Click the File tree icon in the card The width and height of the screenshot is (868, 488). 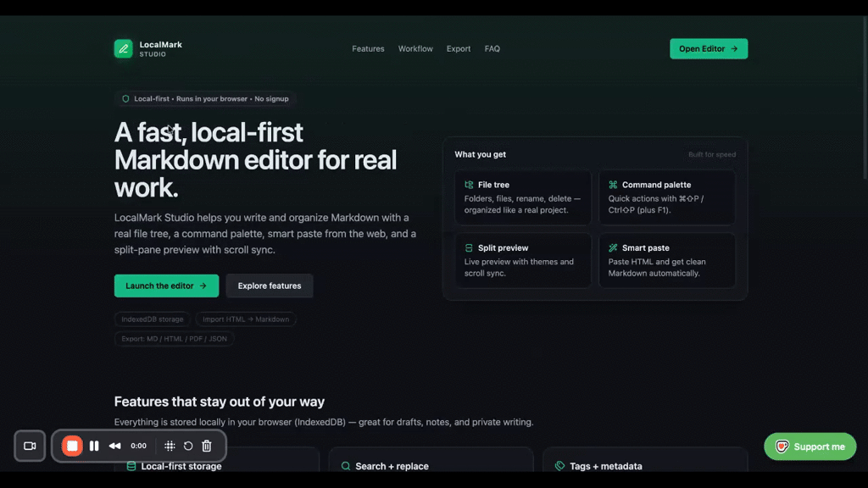(x=467, y=184)
